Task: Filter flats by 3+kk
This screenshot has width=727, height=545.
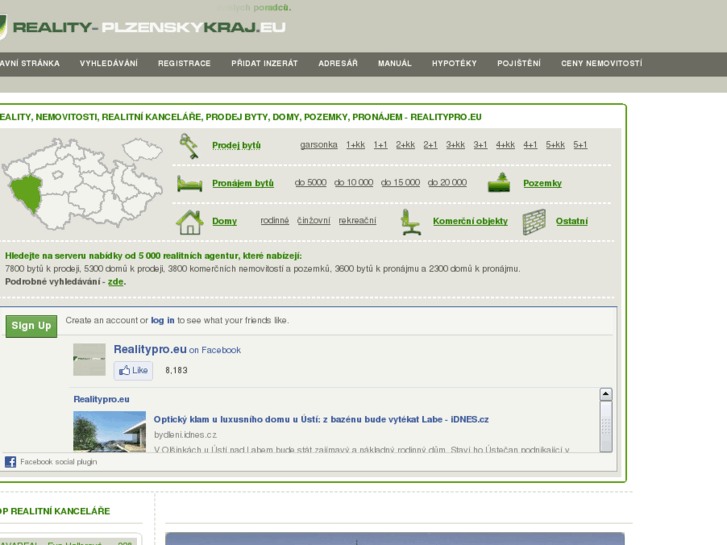Action: pos(455,145)
